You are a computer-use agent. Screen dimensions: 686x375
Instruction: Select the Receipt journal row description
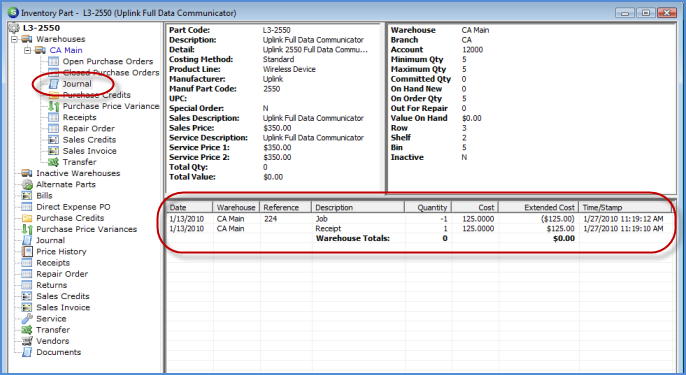click(328, 229)
